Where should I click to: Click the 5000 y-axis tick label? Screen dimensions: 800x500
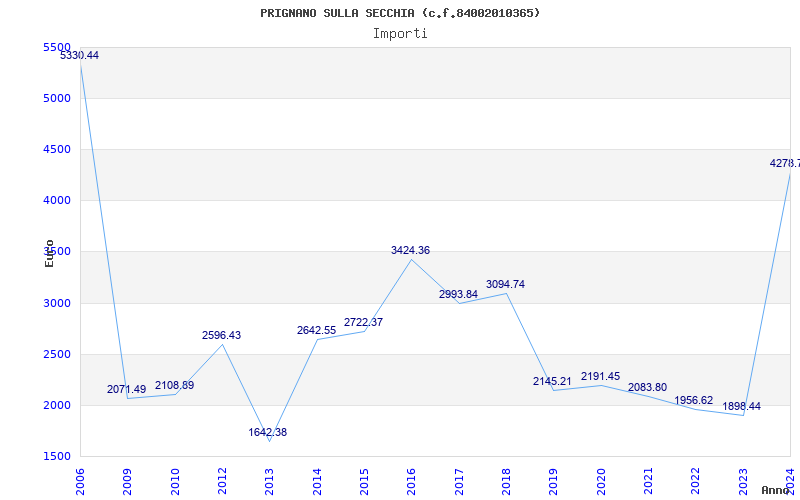tap(57, 98)
